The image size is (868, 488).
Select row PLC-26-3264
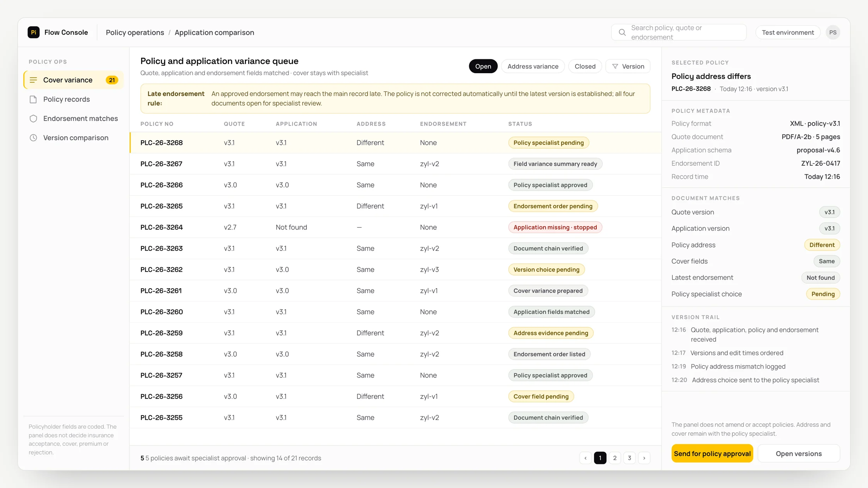(395, 227)
